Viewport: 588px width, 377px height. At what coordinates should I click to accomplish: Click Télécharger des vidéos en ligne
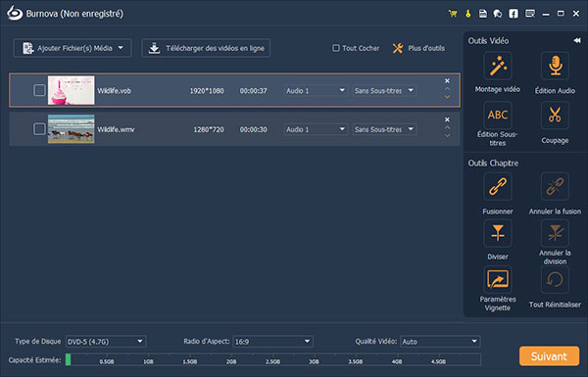click(x=206, y=48)
